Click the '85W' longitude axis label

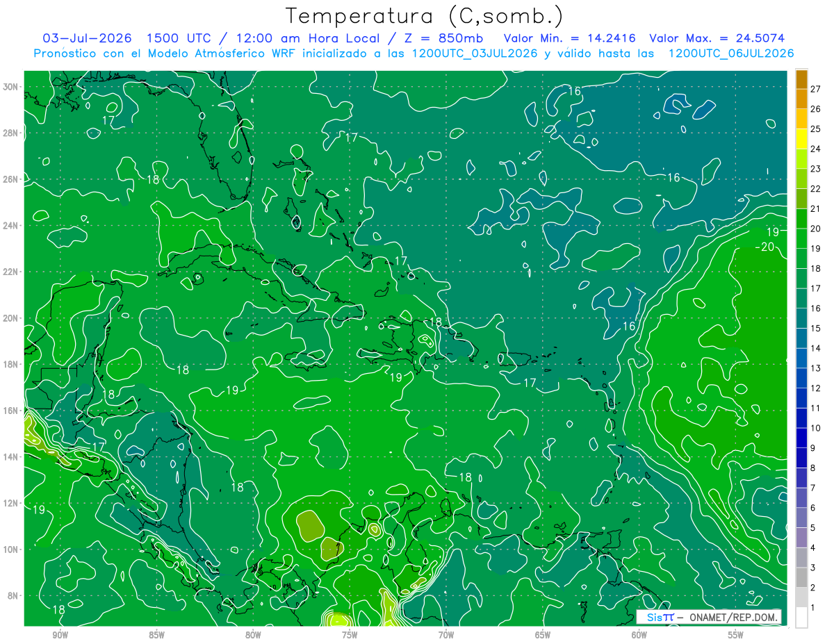tap(157, 635)
